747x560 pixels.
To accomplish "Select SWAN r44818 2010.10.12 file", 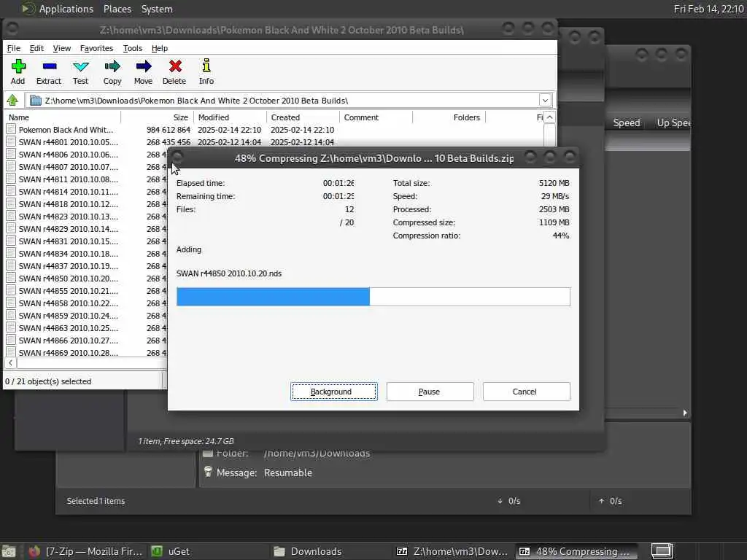I will coord(68,204).
